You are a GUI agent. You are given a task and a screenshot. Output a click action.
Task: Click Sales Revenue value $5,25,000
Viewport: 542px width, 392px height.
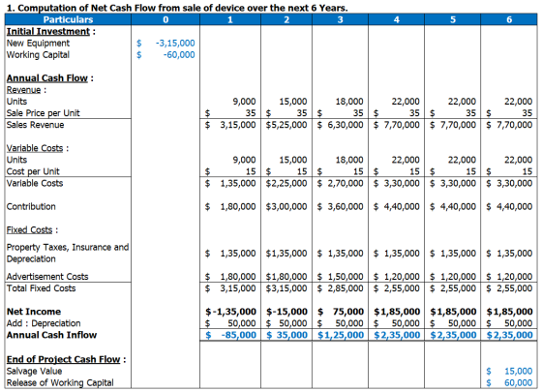(x=286, y=125)
